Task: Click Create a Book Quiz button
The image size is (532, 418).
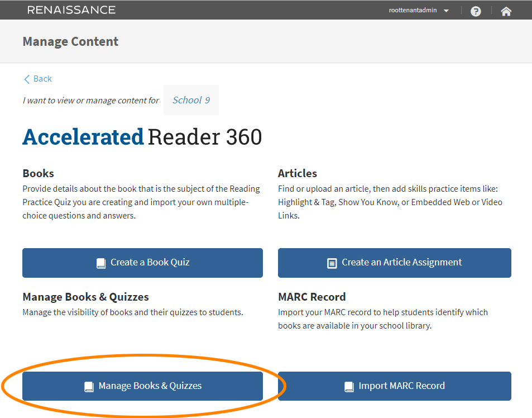Action: (x=142, y=263)
